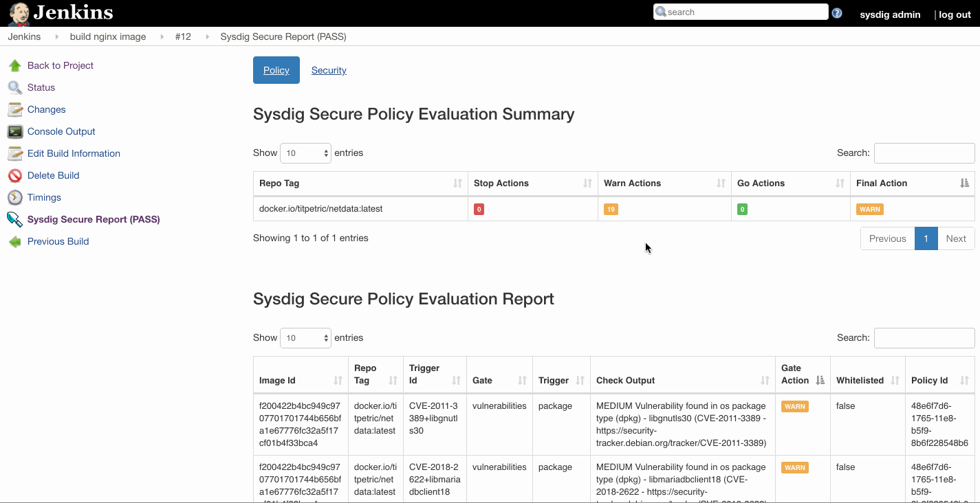The image size is (980, 503).
Task: Click page 1 pagination button
Action: pyautogui.click(x=926, y=238)
